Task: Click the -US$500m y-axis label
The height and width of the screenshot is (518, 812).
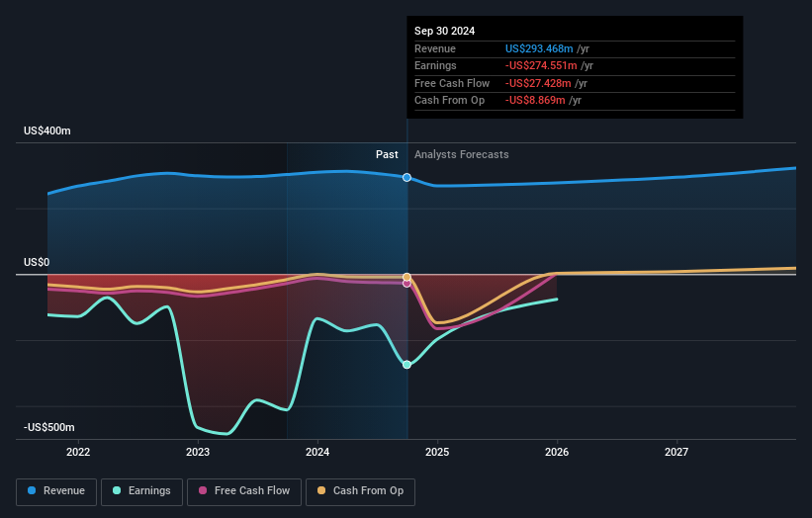Action: pos(49,427)
